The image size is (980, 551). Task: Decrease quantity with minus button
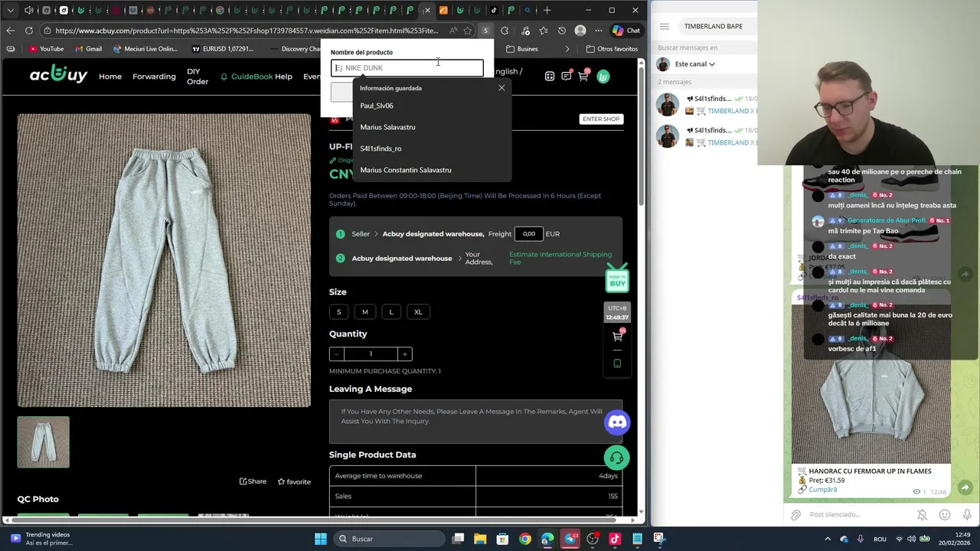click(x=336, y=354)
